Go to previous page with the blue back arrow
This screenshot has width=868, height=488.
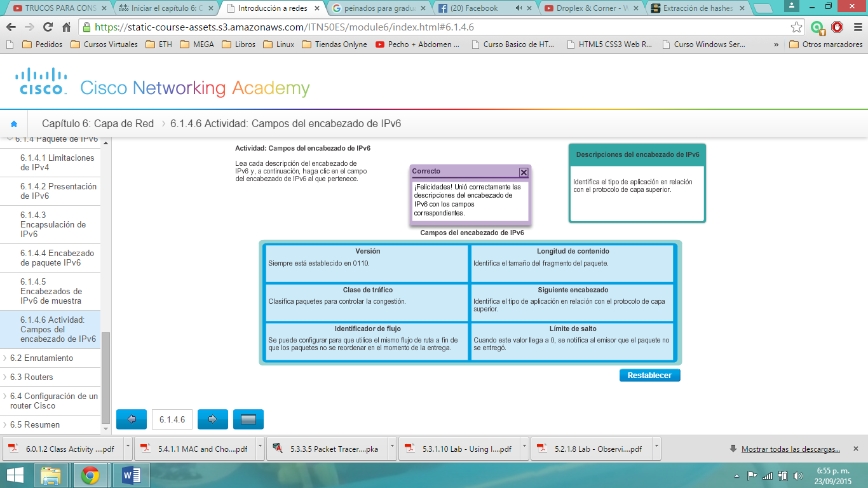coord(131,419)
